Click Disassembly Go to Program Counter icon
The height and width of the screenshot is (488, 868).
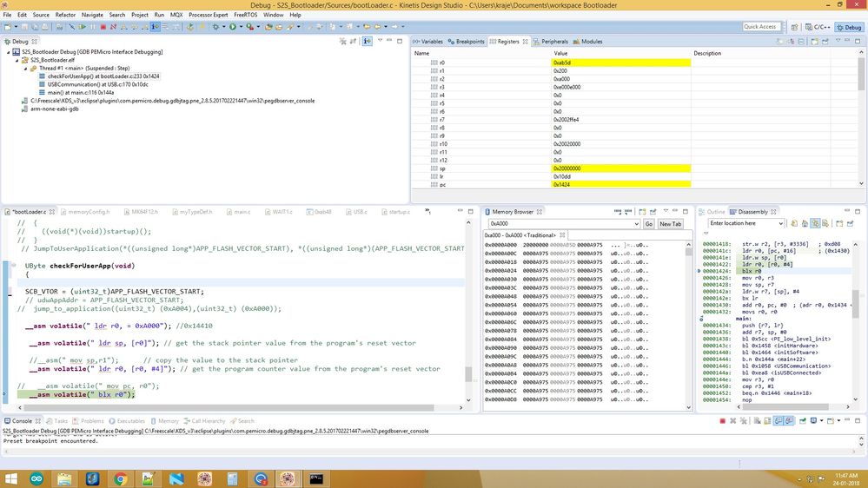805,223
